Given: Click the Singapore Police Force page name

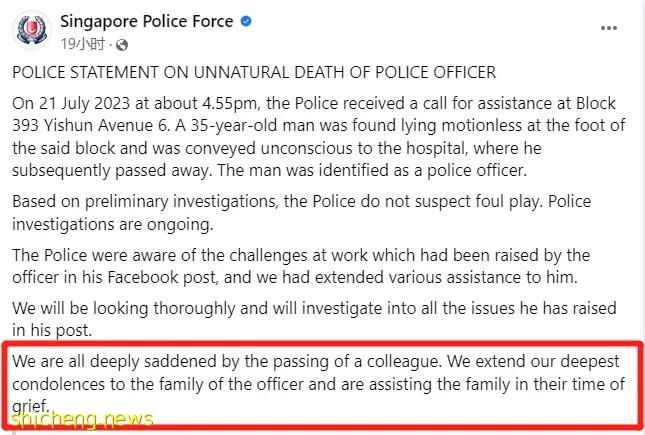Looking at the screenshot, I should [146, 21].
